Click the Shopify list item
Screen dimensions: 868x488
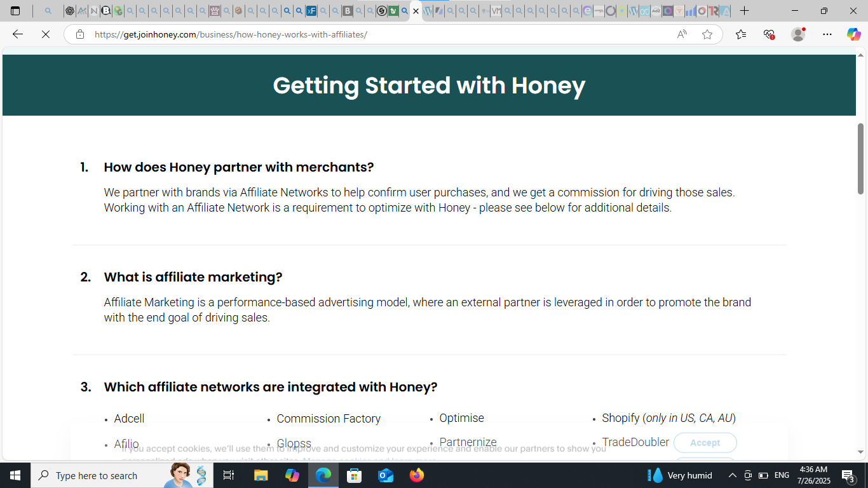pos(668,418)
